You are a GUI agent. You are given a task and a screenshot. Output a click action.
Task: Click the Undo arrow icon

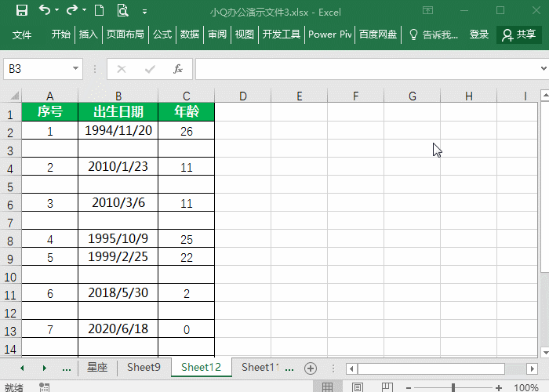pyautogui.click(x=45, y=10)
